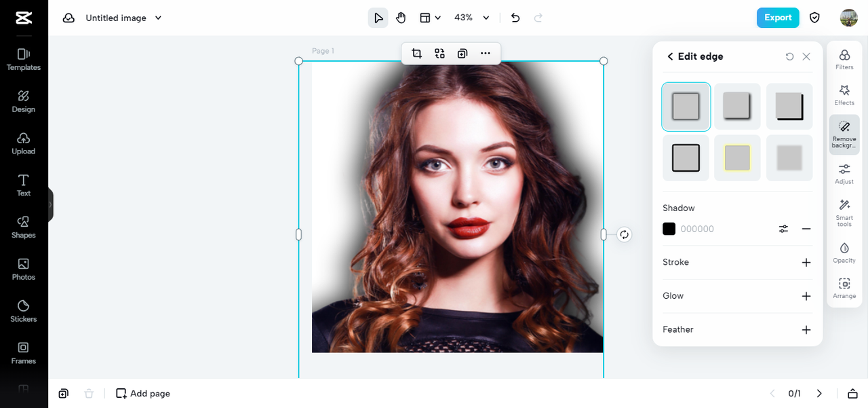Open the Upload panel
Screen dimensions: 868x408
(x=24, y=143)
